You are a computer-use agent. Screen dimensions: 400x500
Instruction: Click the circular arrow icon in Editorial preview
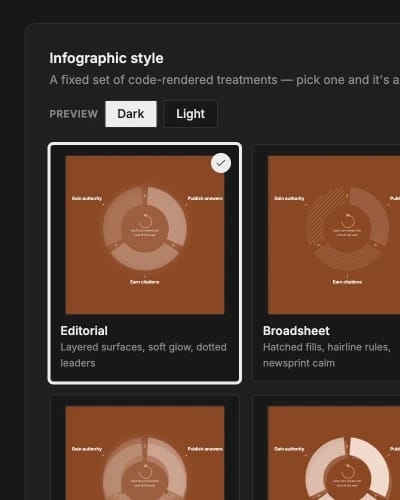pyautogui.click(x=145, y=221)
